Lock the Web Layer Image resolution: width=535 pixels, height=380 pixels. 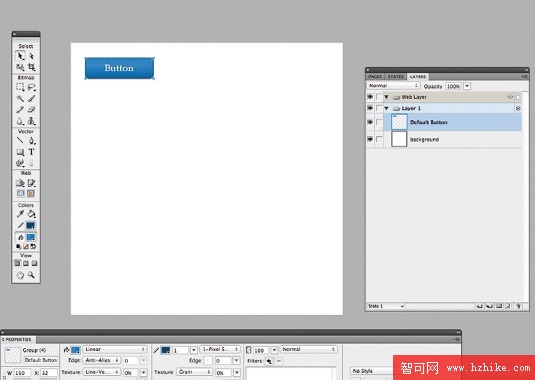pyautogui.click(x=379, y=97)
